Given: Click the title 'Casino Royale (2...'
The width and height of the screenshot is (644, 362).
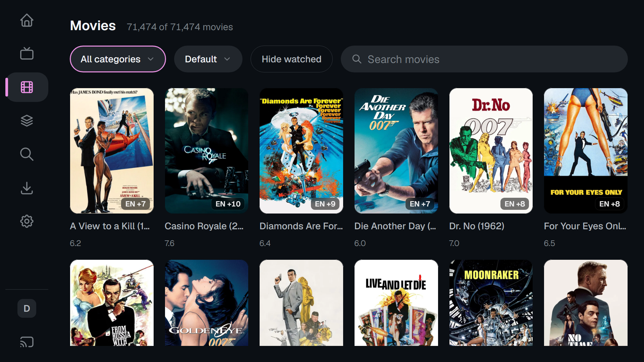Looking at the screenshot, I should click(x=204, y=226).
